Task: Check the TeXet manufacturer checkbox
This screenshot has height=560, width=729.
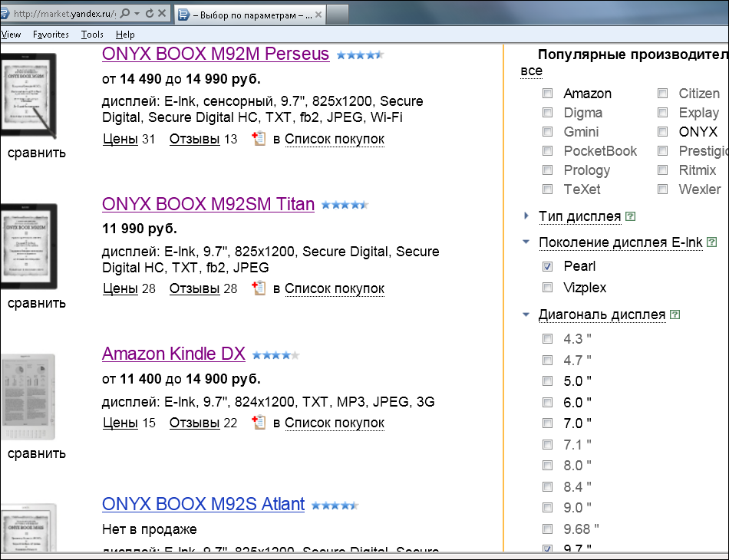Action: tap(548, 189)
